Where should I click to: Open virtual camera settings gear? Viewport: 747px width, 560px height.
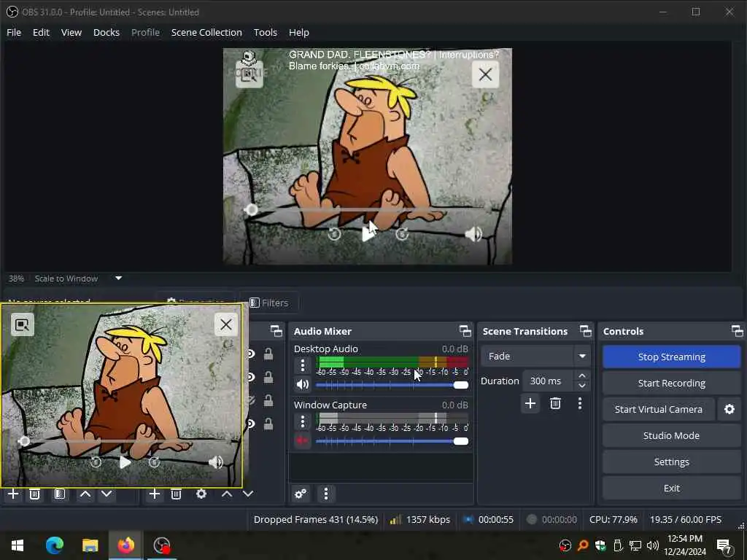(x=729, y=409)
